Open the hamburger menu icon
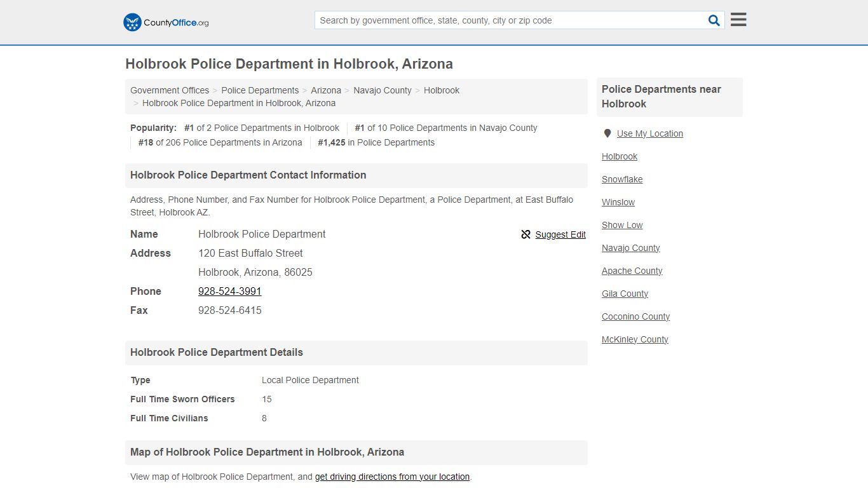Viewport: 868px width, 488px height. (x=738, y=20)
